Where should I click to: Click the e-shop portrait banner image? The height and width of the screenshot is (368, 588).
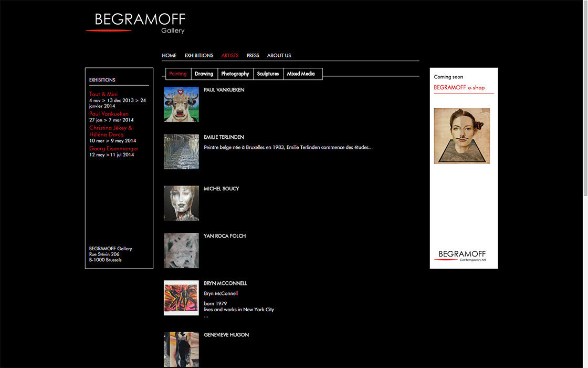[461, 136]
